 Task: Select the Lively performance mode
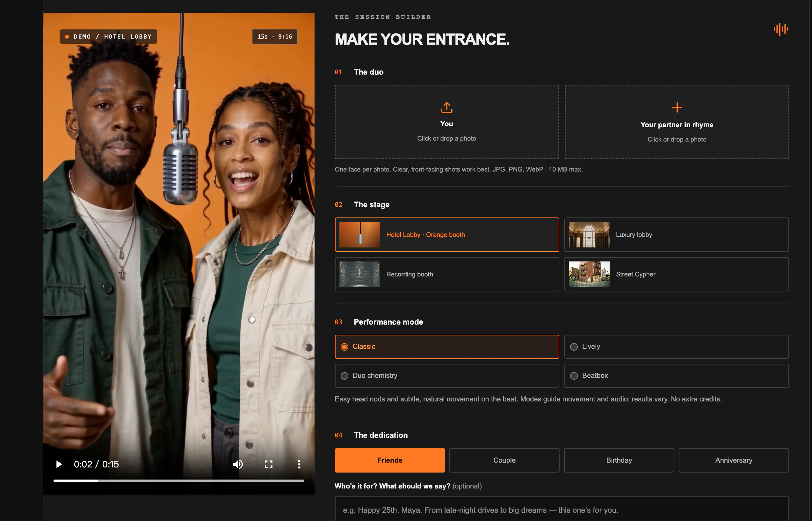click(677, 347)
